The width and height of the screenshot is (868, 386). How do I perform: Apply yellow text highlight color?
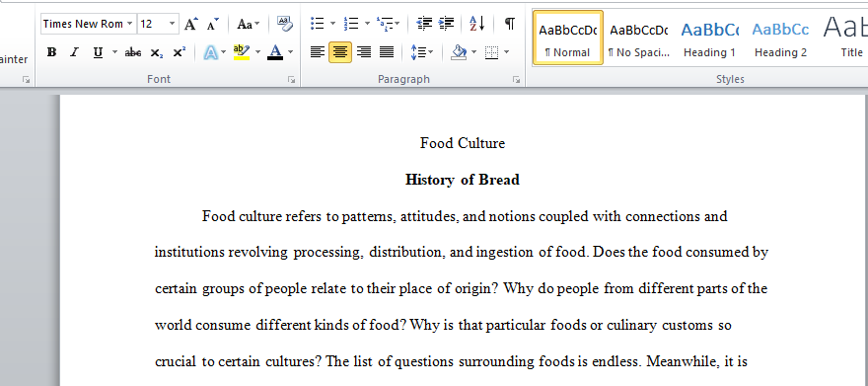242,52
